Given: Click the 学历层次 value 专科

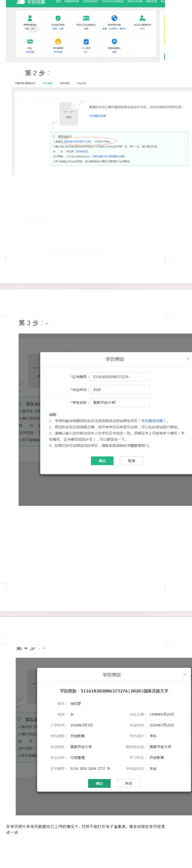Looking at the screenshot, I should [153, 736].
